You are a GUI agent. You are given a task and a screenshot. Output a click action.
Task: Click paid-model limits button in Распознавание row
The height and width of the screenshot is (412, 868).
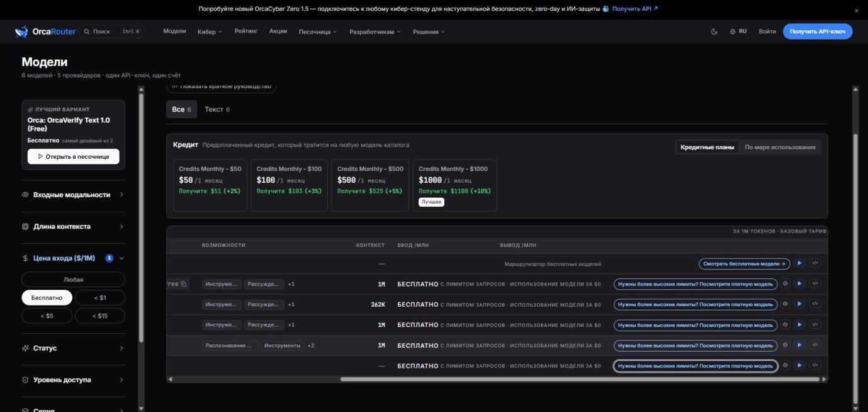(x=696, y=345)
